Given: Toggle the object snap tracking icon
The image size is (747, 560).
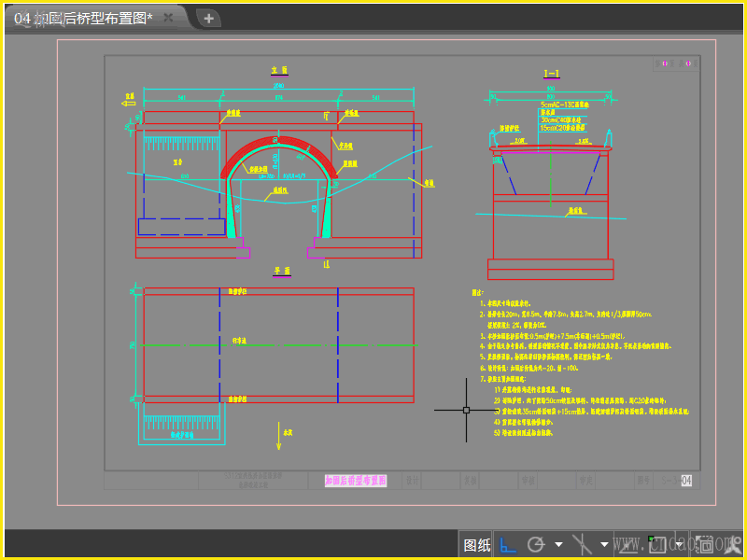Looking at the screenshot, I should (x=582, y=544).
